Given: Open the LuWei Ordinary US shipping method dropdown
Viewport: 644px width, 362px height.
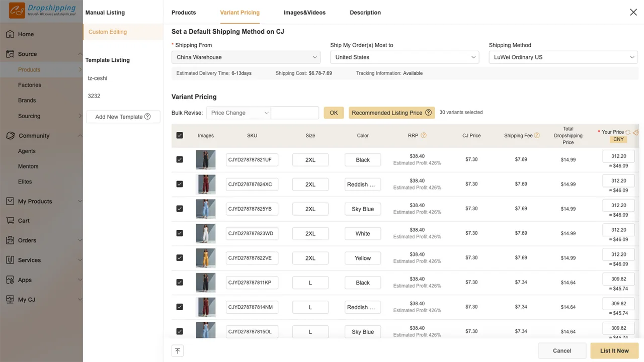Looking at the screenshot, I should tap(563, 57).
